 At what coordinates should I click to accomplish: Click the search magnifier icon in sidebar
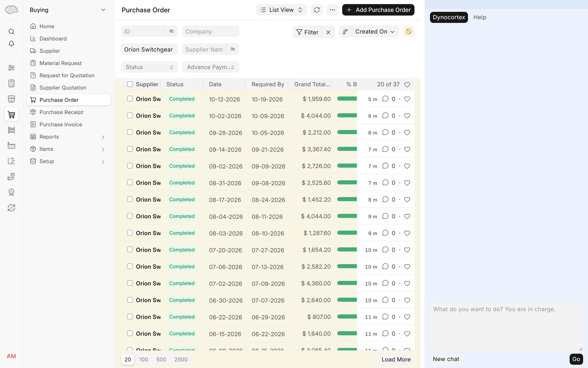(11, 32)
